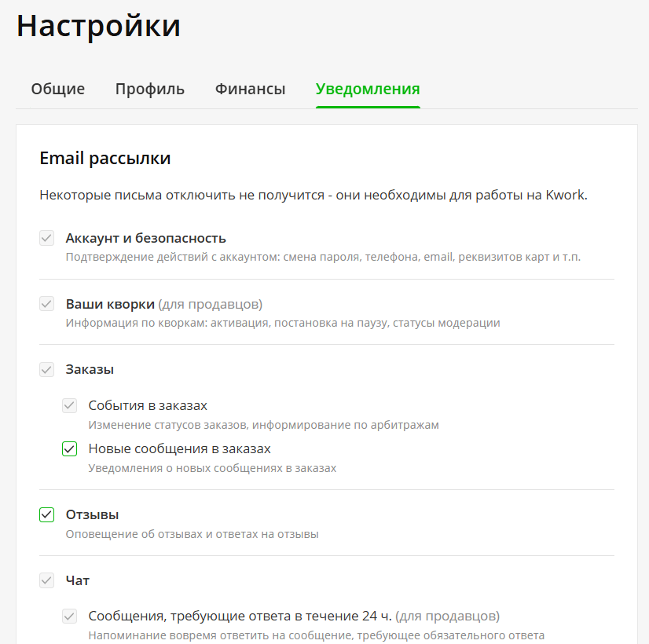
Task: Switch to the Профиль tab
Action: [x=150, y=89]
